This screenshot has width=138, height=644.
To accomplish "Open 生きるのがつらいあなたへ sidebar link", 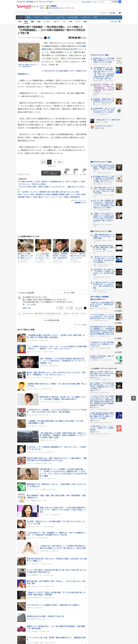I will [x=104, y=126].
